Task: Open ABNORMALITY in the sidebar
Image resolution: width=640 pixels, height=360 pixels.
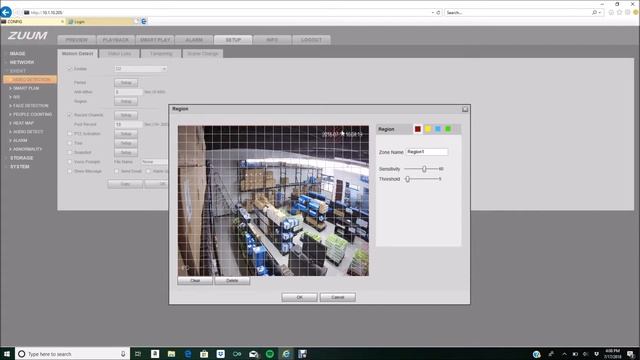Action: point(27,149)
